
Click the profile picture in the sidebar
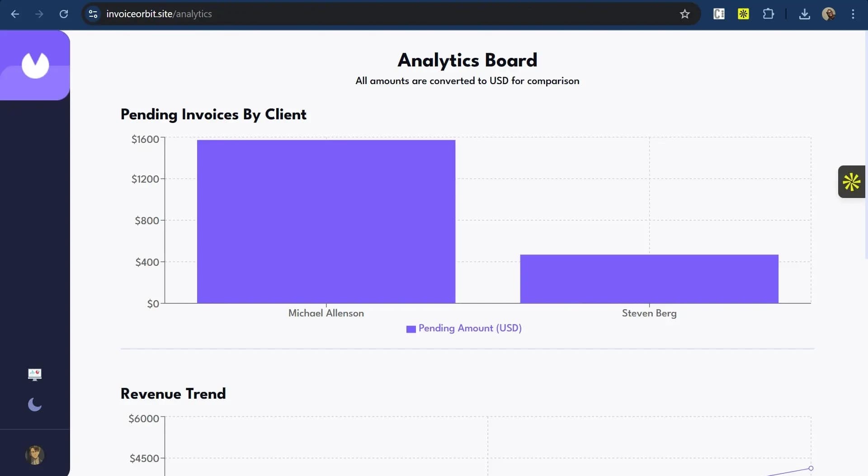coord(35,455)
